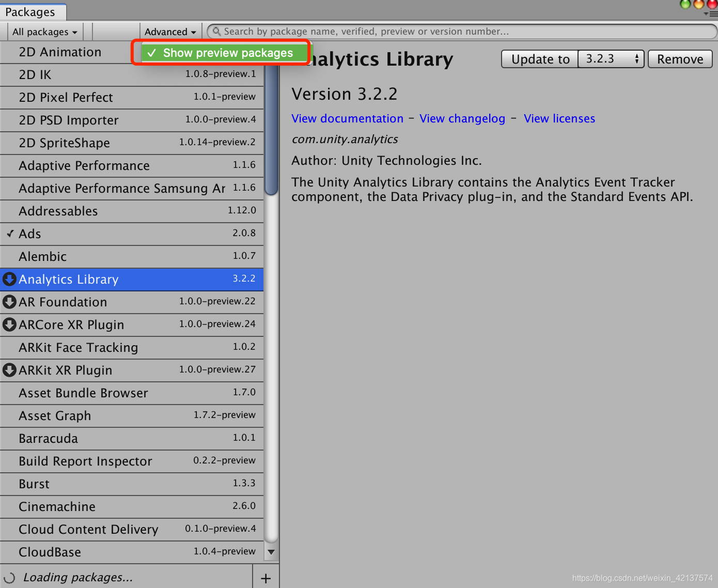Open the View documentation link
This screenshot has width=718, height=588.
click(x=347, y=118)
